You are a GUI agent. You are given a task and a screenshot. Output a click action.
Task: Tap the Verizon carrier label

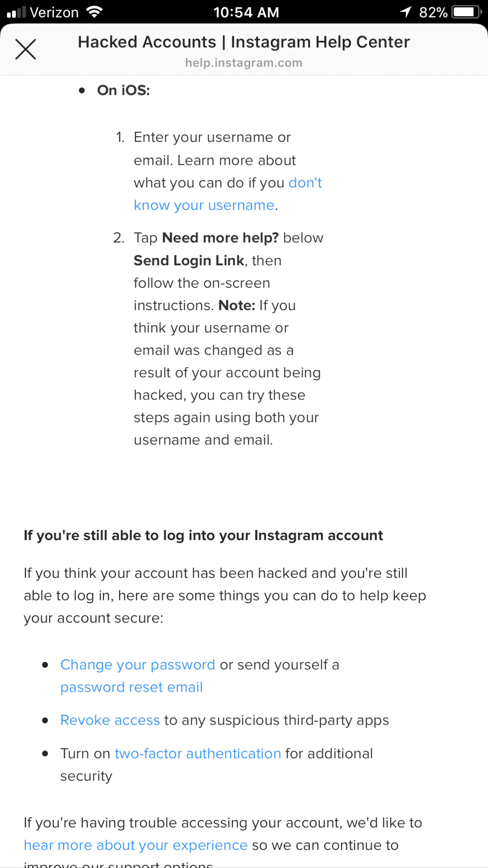tap(54, 12)
